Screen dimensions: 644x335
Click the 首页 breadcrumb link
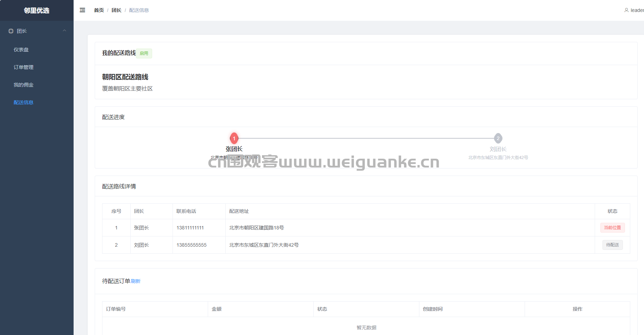pyautogui.click(x=99, y=10)
